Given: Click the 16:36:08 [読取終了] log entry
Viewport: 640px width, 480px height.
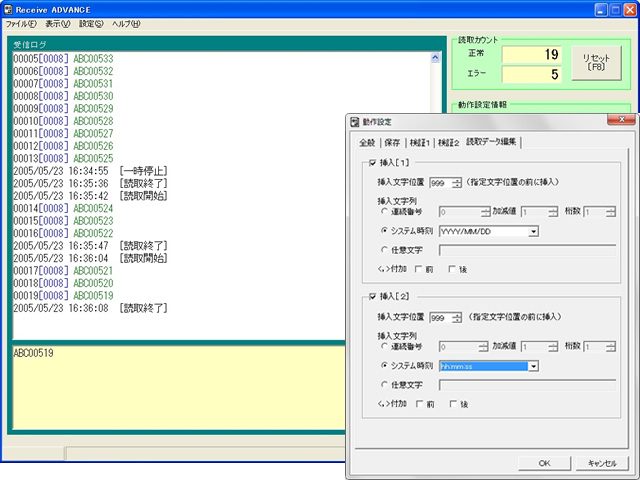Looking at the screenshot, I should [x=90, y=308].
